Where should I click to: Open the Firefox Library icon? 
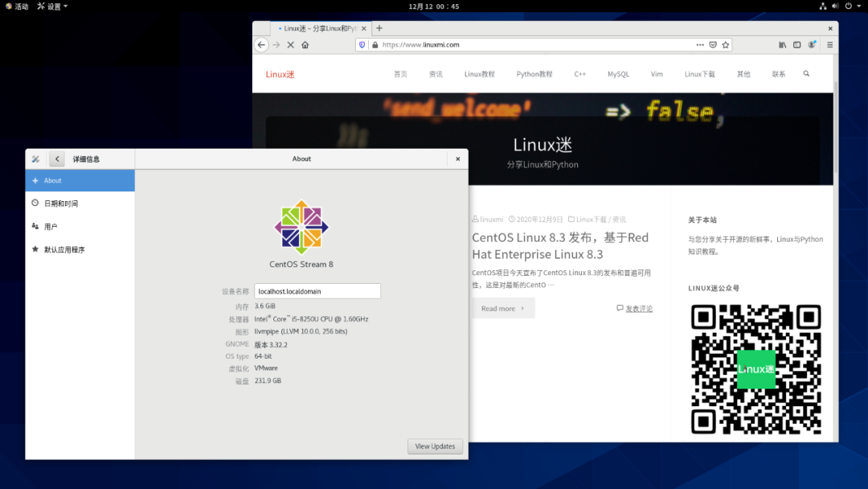pyautogui.click(x=782, y=45)
